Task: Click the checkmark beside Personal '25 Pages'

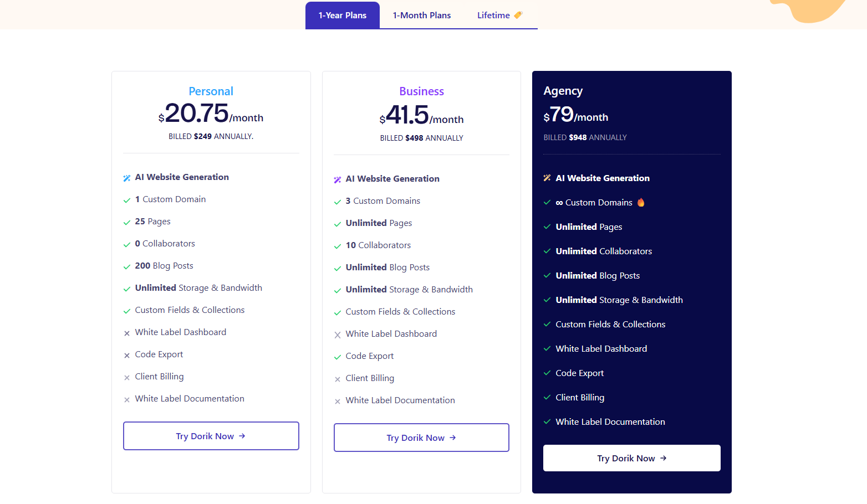Action: click(127, 222)
